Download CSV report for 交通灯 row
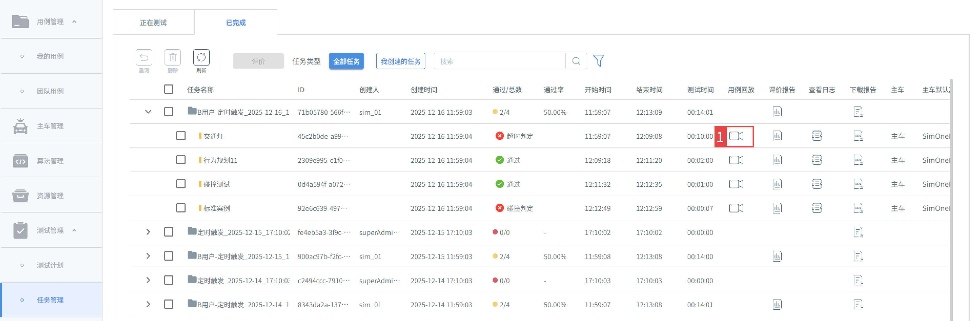980x321 pixels. 858,136
